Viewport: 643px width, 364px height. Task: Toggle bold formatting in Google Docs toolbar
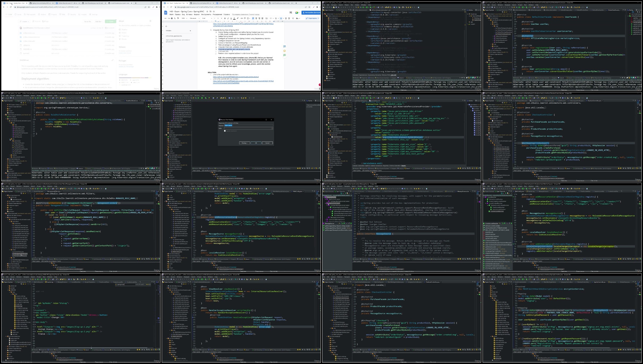(x=225, y=18)
